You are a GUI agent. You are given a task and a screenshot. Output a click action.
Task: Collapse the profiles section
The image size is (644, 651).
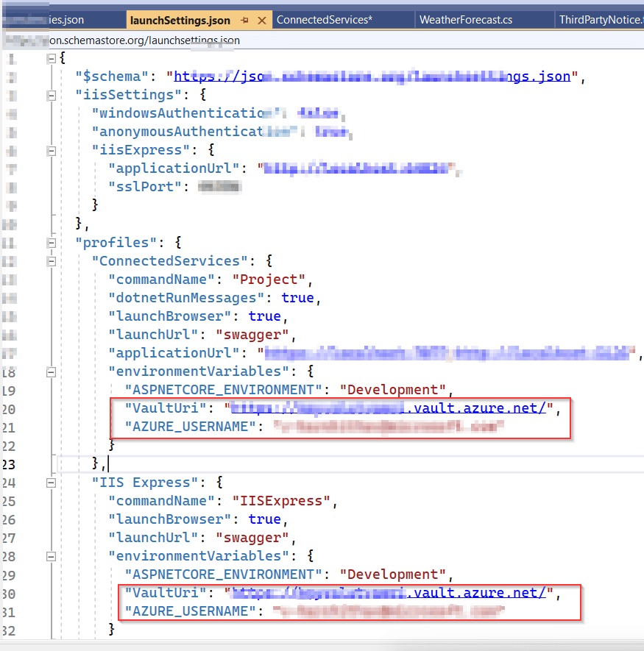pyautogui.click(x=50, y=242)
